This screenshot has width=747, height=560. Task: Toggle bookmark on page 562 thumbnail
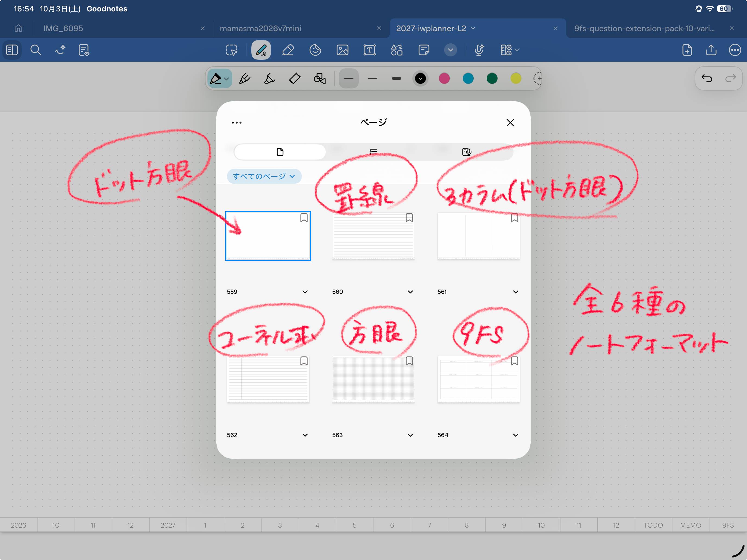coord(304,361)
